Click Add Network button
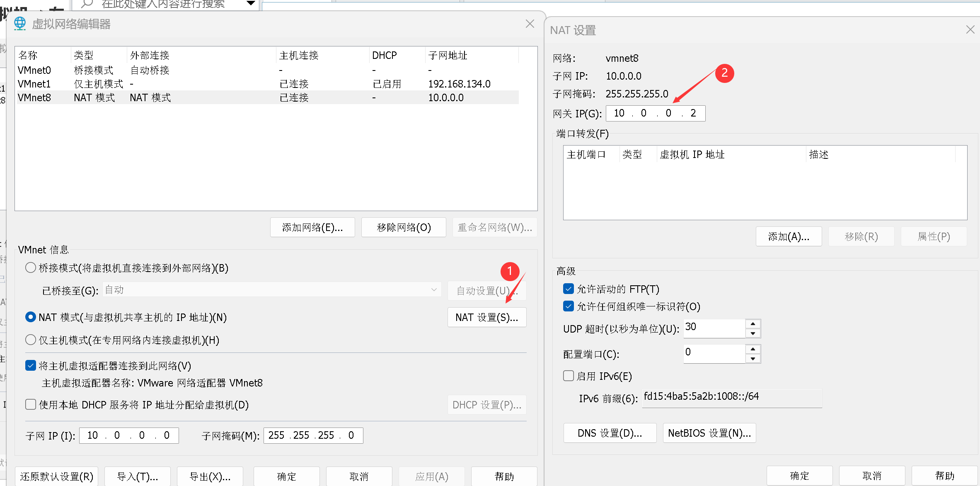 point(312,228)
